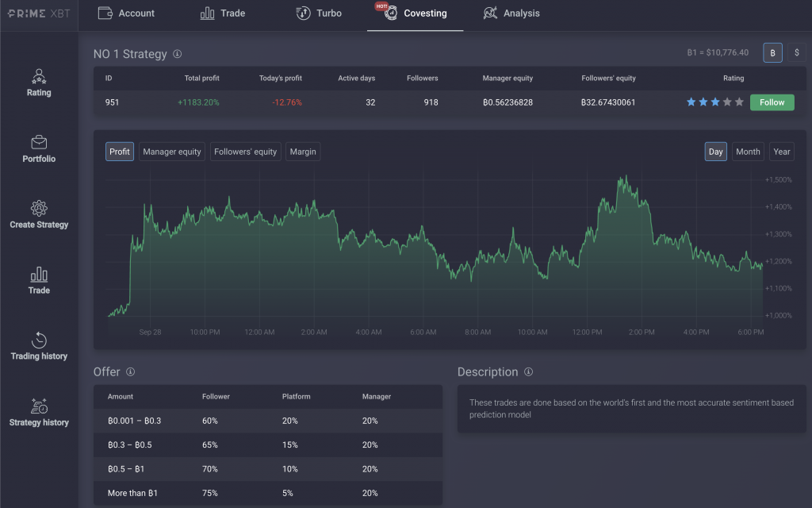Image resolution: width=812 pixels, height=508 pixels.
Task: Toggle the Margin chart series
Action: point(303,151)
